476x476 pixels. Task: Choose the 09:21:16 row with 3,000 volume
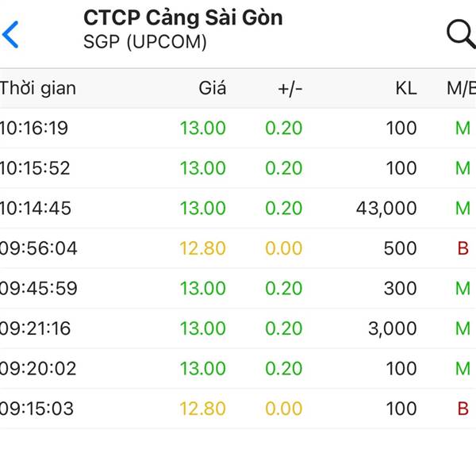238,328
